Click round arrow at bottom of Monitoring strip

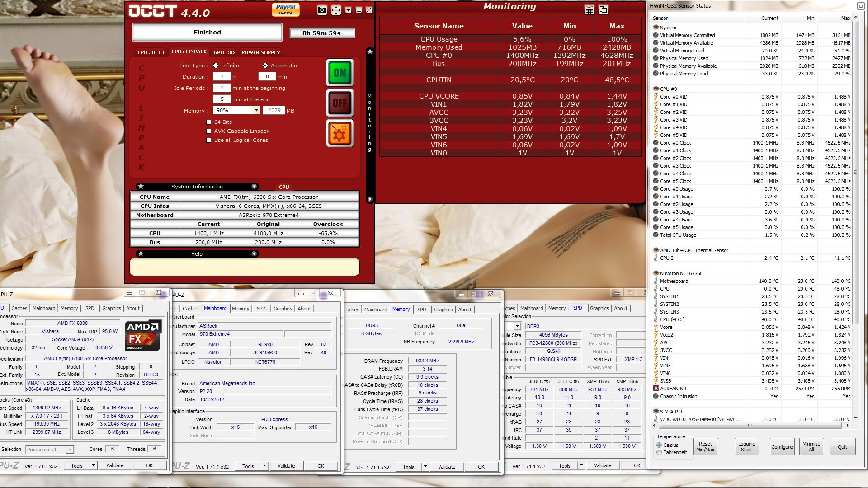pos(370,199)
